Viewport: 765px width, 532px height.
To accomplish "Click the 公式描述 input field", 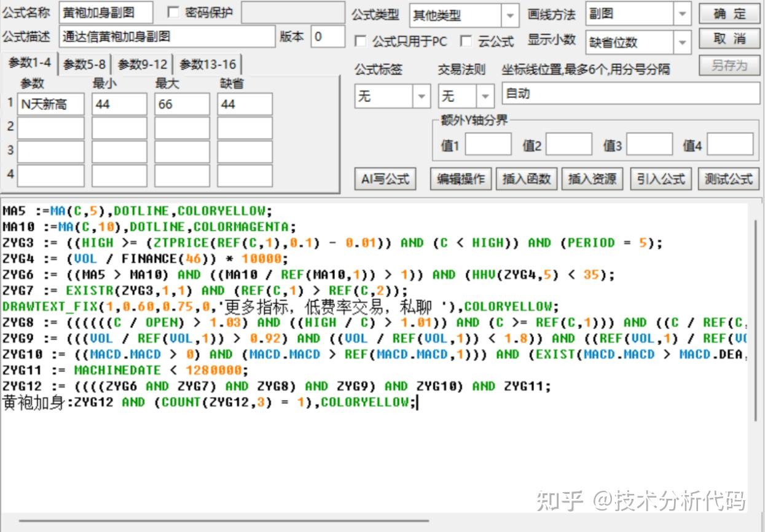I will click(167, 37).
